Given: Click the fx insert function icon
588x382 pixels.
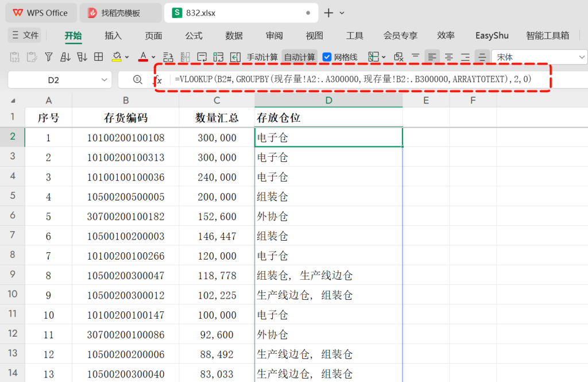Looking at the screenshot, I should [x=158, y=79].
